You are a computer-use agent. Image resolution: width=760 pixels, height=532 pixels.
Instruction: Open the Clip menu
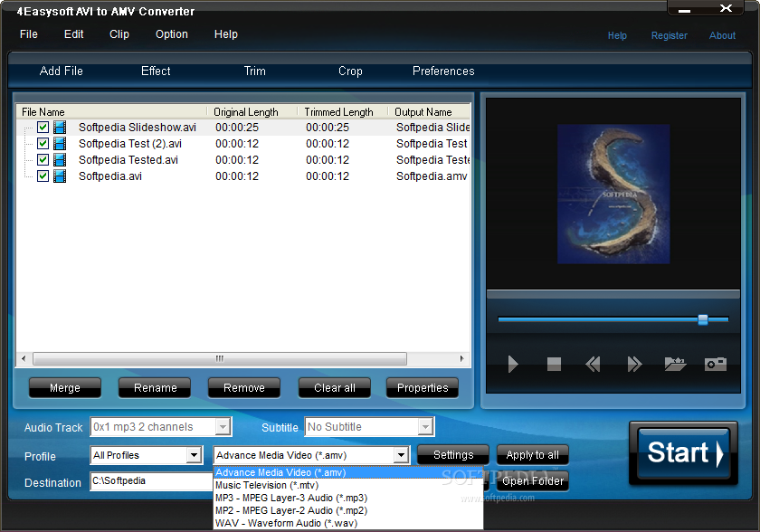119,34
